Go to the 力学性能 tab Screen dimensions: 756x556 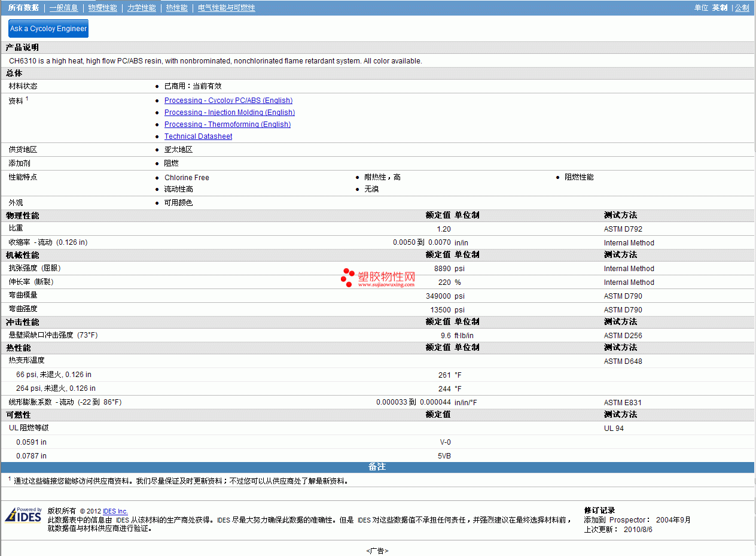click(141, 8)
